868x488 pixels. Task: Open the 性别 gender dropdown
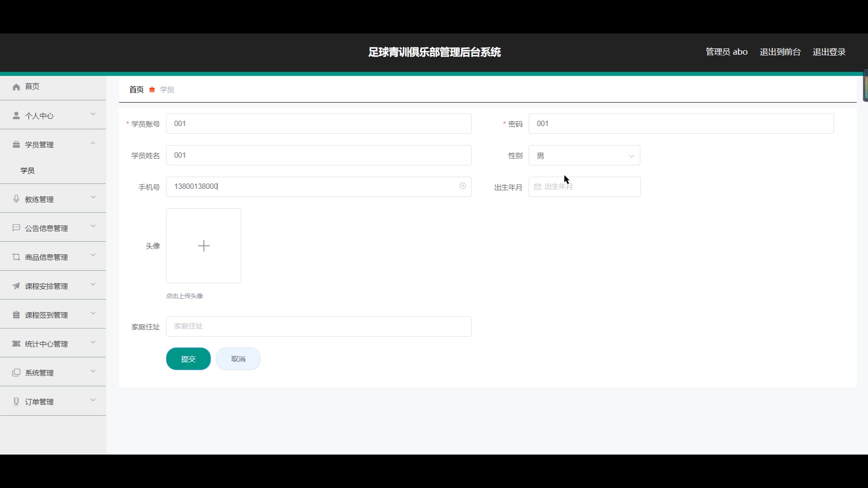tap(584, 155)
